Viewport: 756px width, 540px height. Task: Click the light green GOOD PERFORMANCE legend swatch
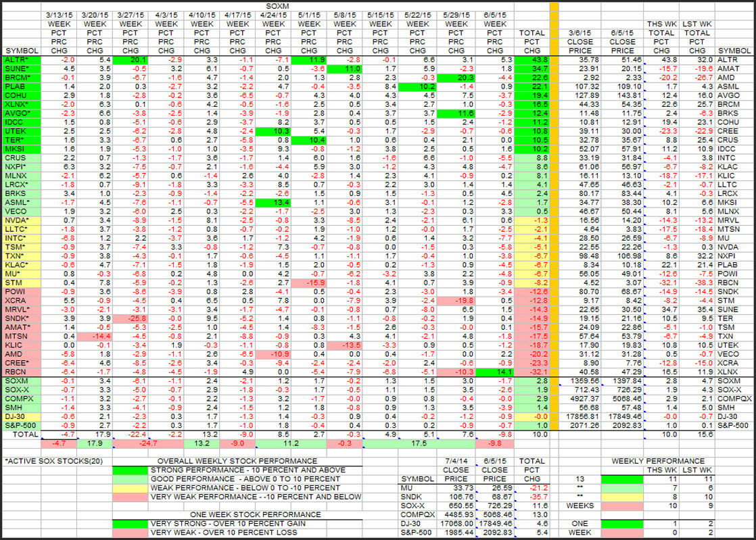coord(130,479)
